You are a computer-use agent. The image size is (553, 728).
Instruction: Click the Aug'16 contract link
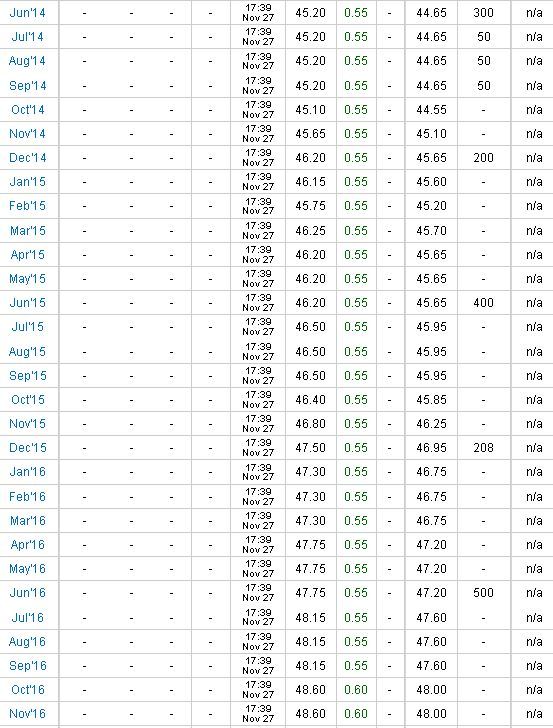pos(27,642)
